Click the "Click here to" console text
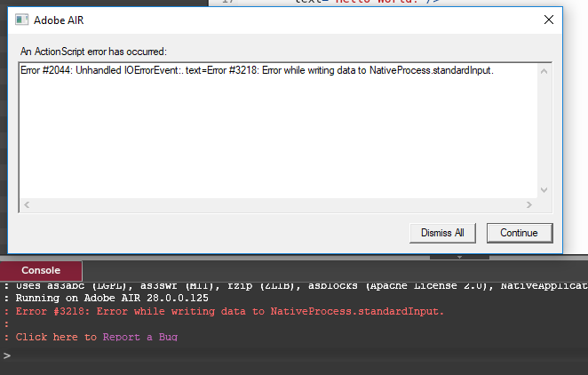This screenshot has height=375, width=588. click(56, 337)
